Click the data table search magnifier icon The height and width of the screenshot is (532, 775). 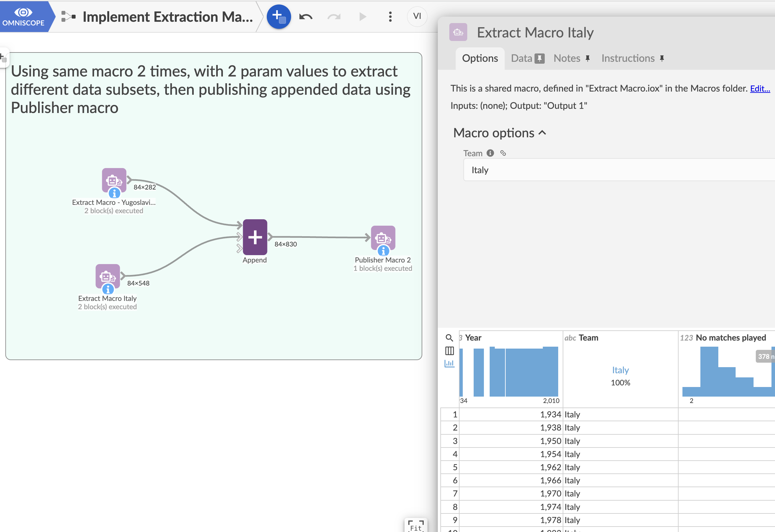(449, 338)
